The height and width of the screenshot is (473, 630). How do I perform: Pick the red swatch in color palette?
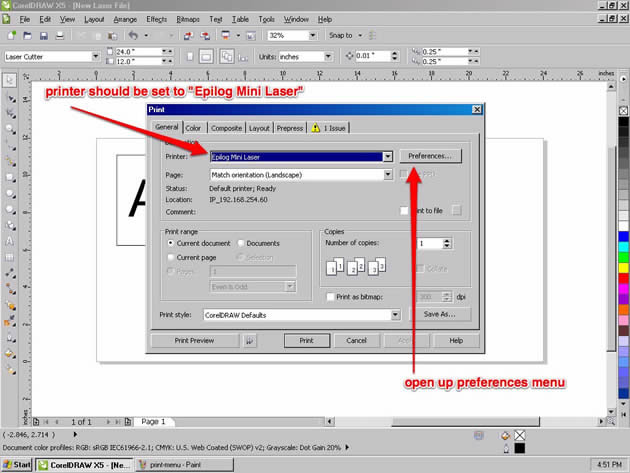click(x=624, y=278)
